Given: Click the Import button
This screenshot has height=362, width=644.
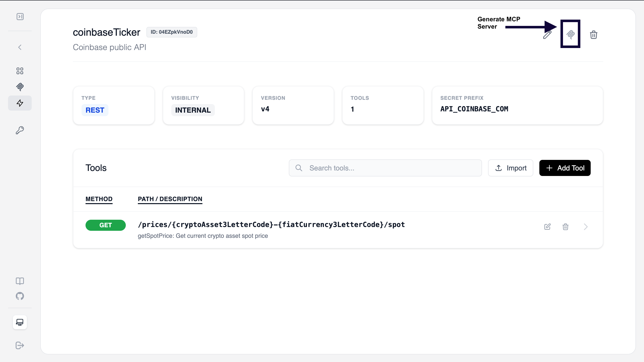Looking at the screenshot, I should pyautogui.click(x=511, y=168).
